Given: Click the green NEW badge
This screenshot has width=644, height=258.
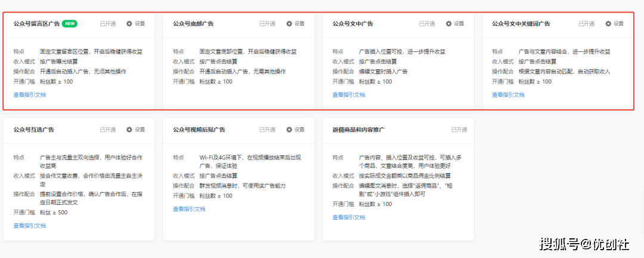Looking at the screenshot, I should tap(69, 24).
